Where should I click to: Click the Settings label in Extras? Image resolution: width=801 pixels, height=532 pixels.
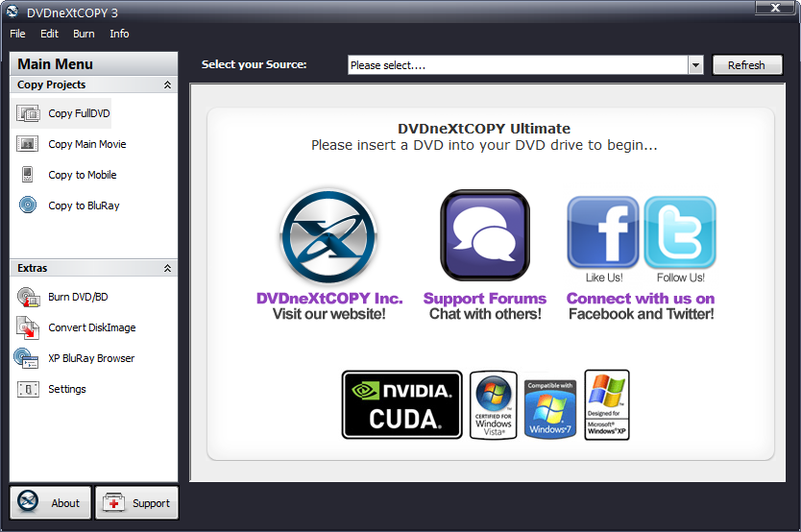click(67, 389)
